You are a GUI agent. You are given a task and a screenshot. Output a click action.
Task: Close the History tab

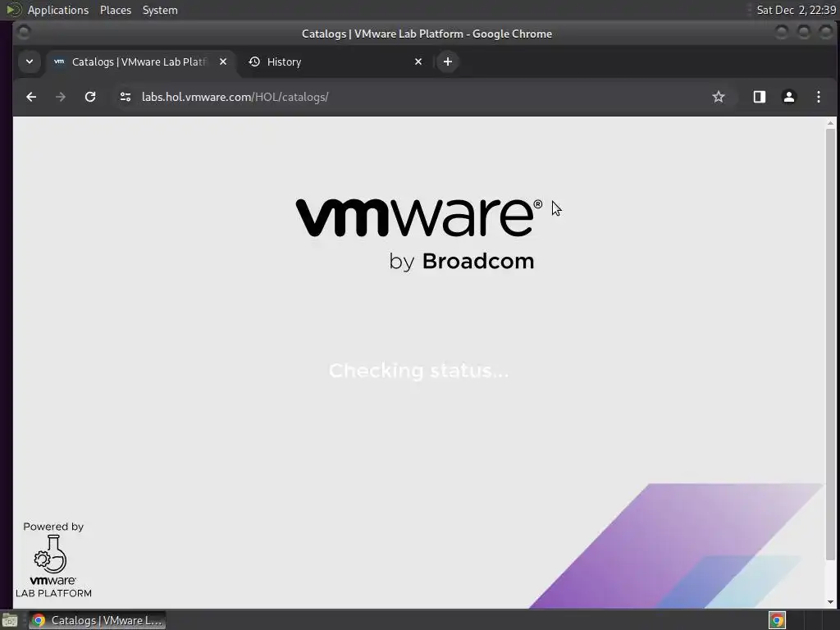click(418, 62)
